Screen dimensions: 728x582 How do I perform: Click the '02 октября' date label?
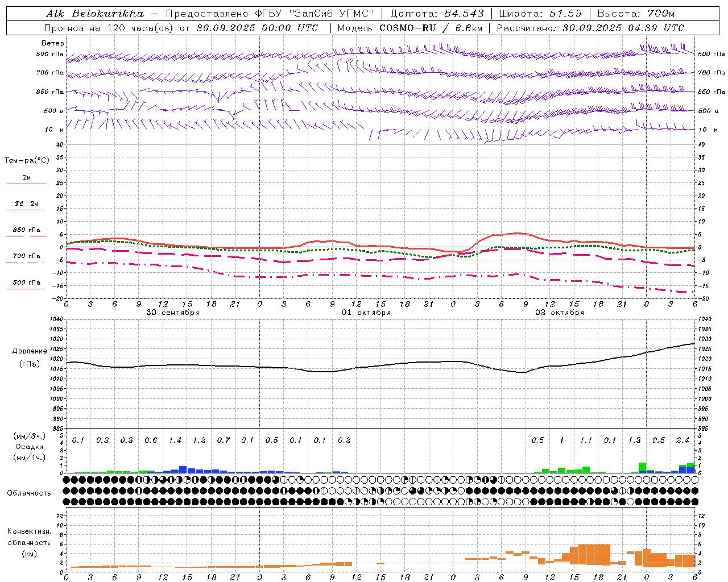coord(560,313)
